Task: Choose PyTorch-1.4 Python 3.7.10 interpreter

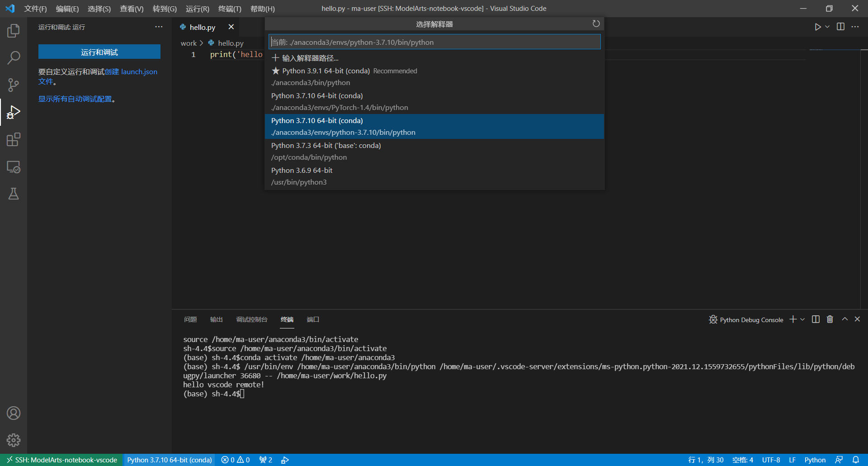Action: (x=434, y=101)
